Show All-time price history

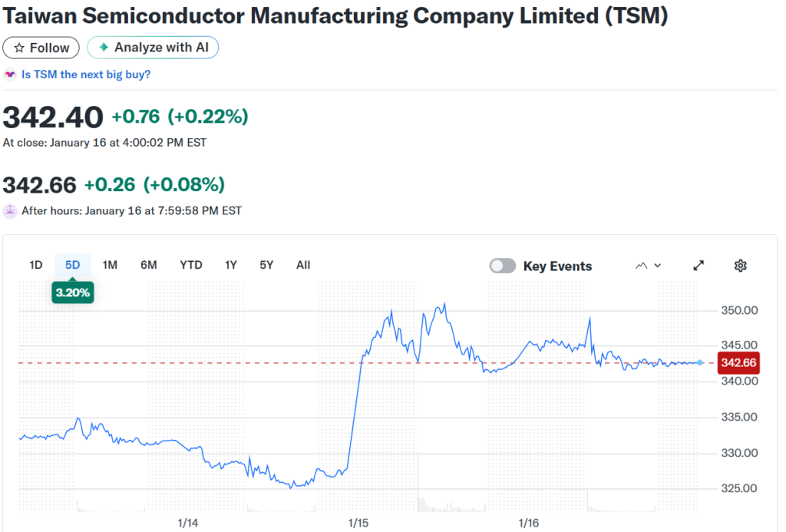pyautogui.click(x=303, y=265)
